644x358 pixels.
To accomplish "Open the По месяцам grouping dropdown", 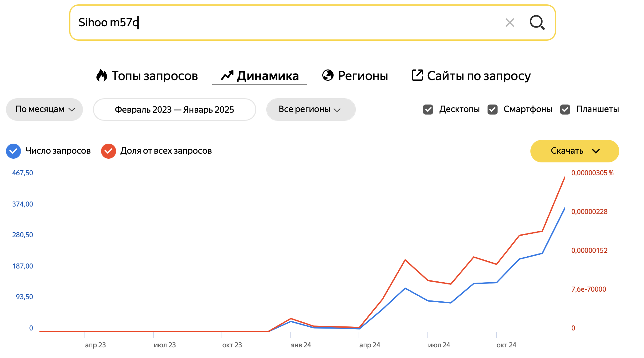I will coord(44,110).
